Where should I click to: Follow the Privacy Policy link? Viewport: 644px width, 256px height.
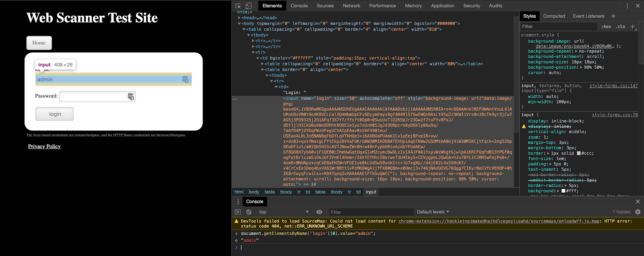tap(44, 147)
